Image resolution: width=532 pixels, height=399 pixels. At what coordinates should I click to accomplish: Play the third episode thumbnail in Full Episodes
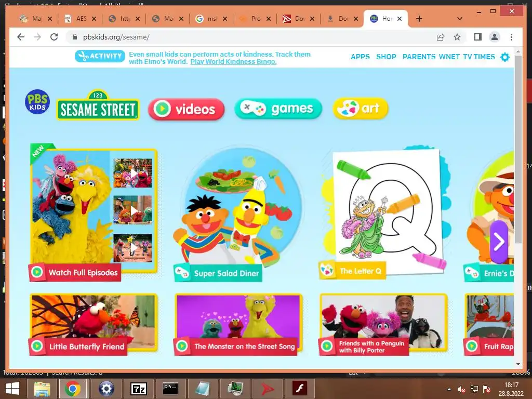pos(132,248)
